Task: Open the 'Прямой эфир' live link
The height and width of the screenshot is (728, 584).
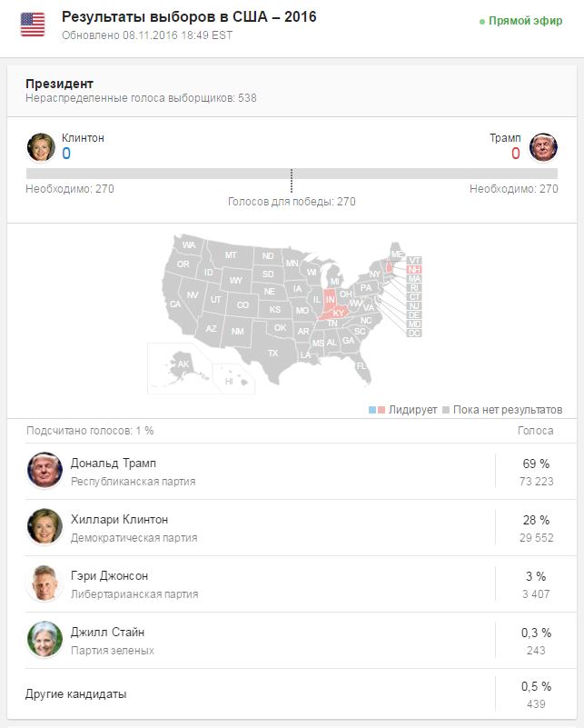Action: (525, 21)
